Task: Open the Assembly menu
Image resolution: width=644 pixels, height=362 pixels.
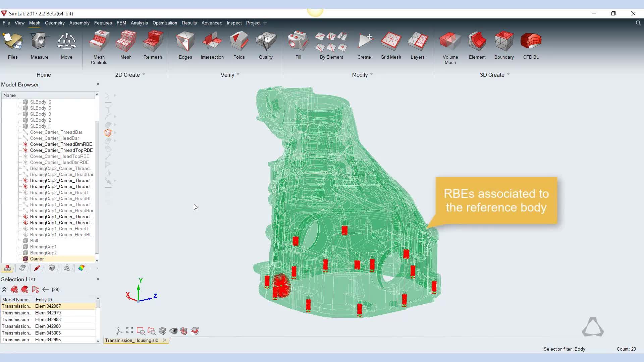Action: coord(79,23)
